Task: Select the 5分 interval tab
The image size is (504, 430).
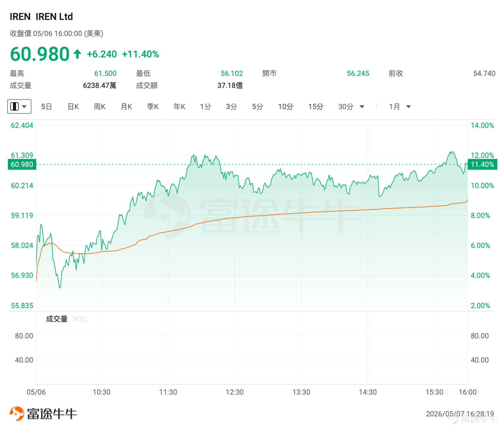Action: (x=257, y=107)
